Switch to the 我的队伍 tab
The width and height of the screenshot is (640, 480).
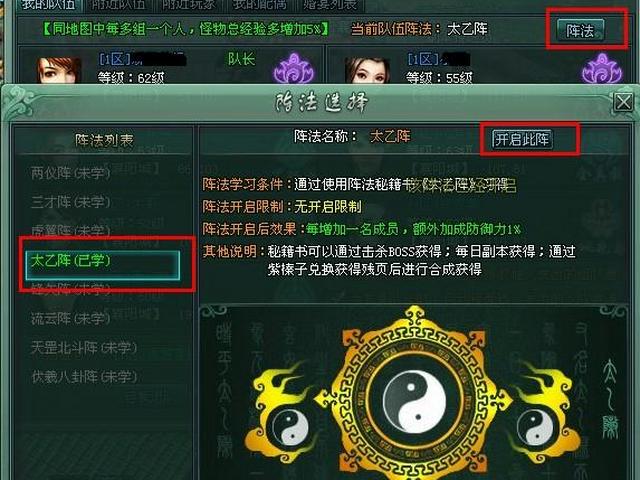coord(49,5)
